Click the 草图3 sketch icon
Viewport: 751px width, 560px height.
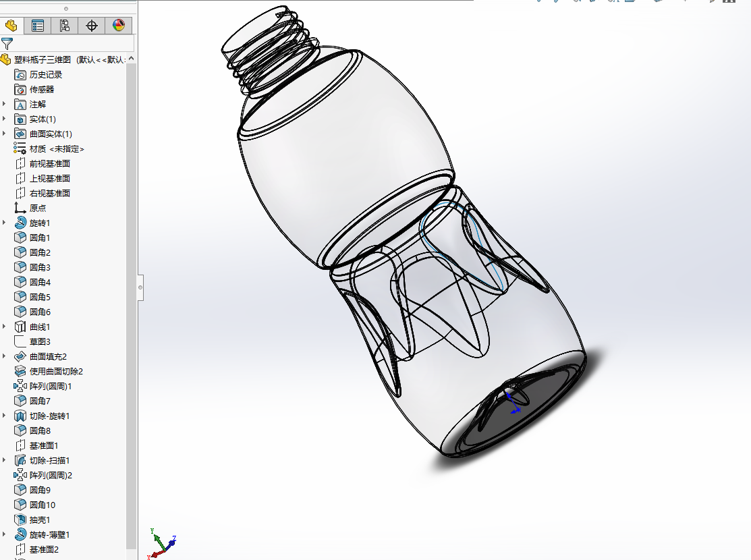click(x=20, y=341)
